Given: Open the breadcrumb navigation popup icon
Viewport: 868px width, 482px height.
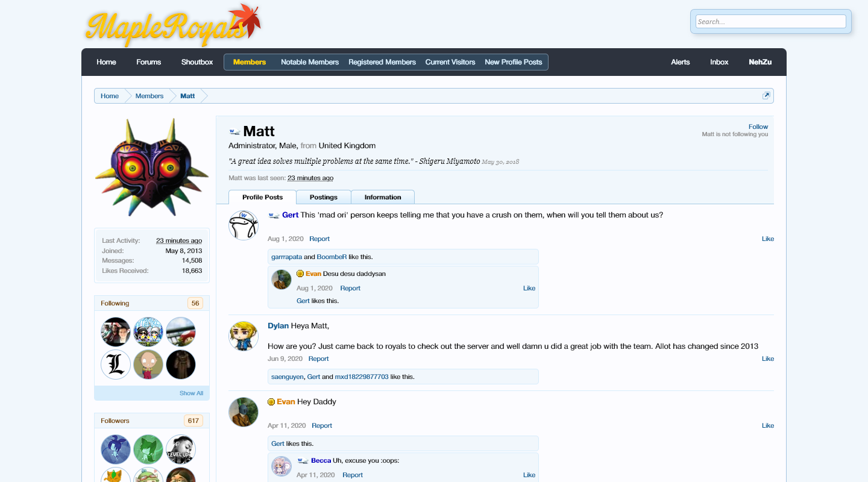Looking at the screenshot, I should (766, 96).
